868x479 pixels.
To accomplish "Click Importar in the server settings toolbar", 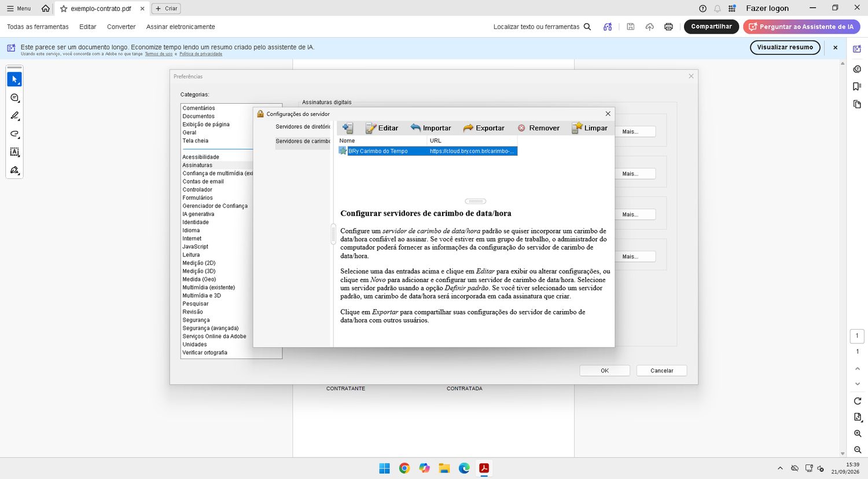I will (x=431, y=128).
